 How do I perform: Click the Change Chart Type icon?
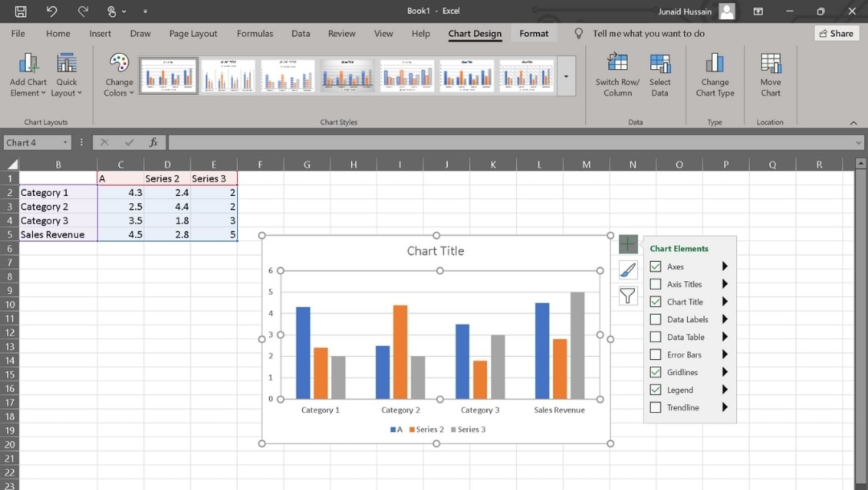[715, 72]
